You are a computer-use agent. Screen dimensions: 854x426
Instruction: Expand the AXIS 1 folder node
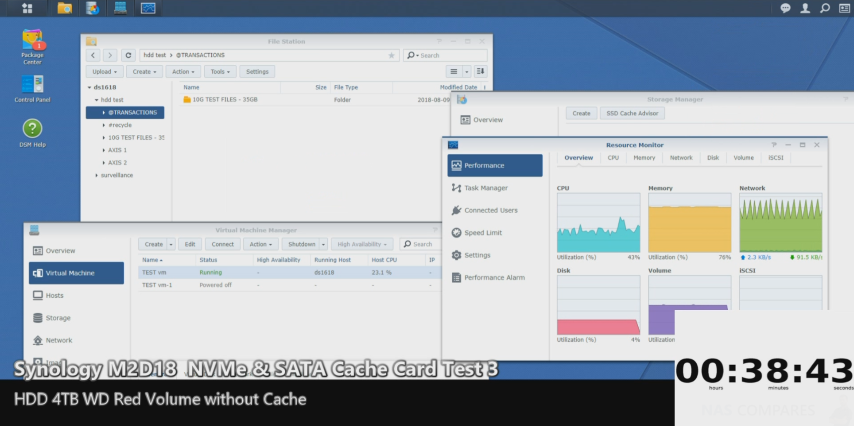pos(103,150)
